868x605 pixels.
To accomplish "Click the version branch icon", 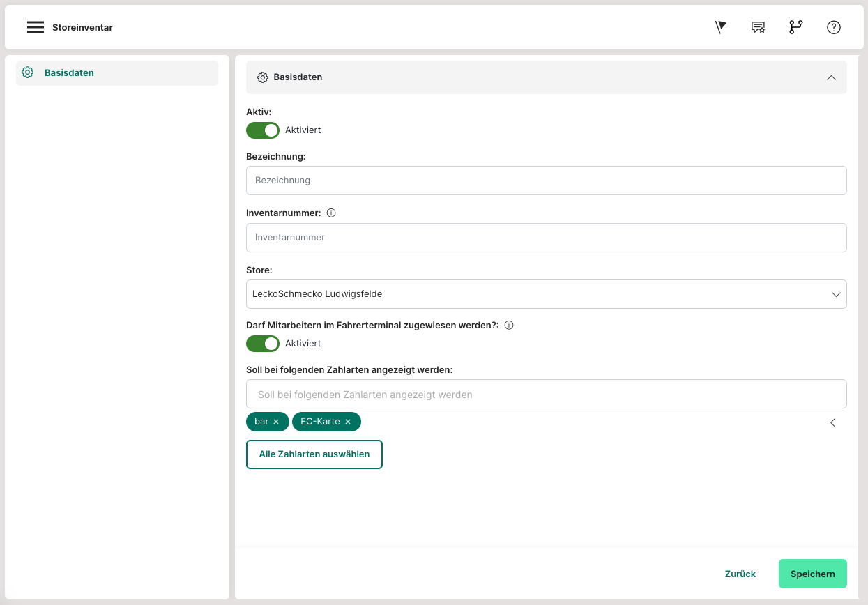I will coord(795,27).
